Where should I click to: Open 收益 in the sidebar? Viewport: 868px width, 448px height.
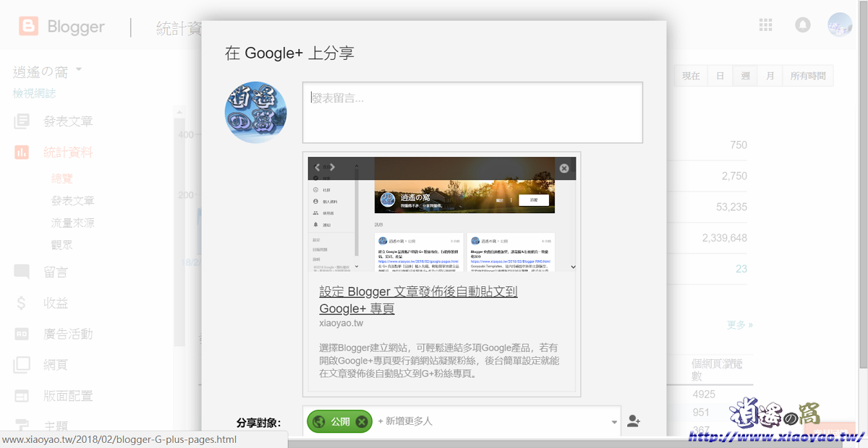[56, 303]
